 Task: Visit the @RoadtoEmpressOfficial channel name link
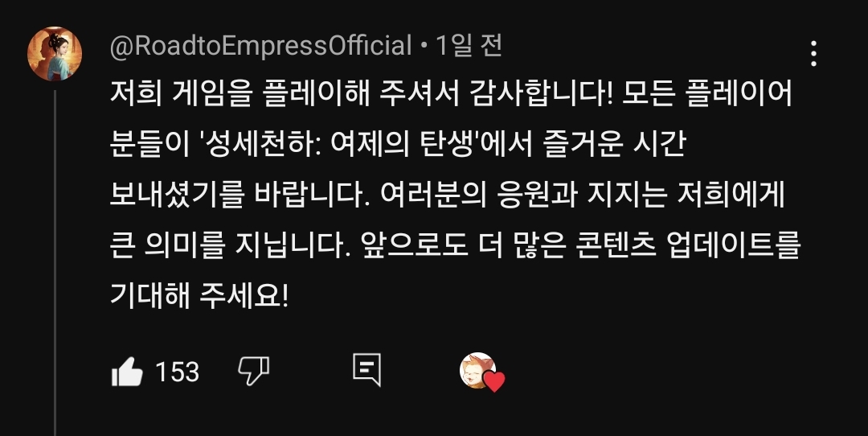(260, 45)
